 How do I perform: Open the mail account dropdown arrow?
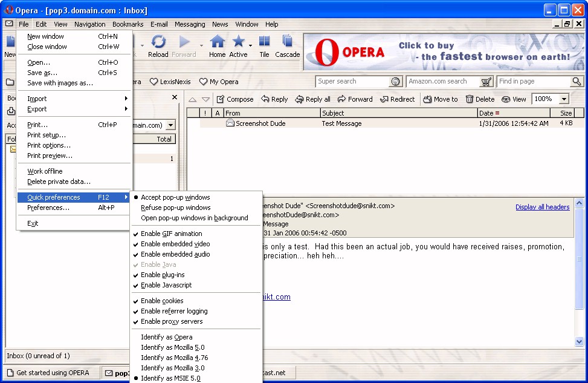click(170, 125)
